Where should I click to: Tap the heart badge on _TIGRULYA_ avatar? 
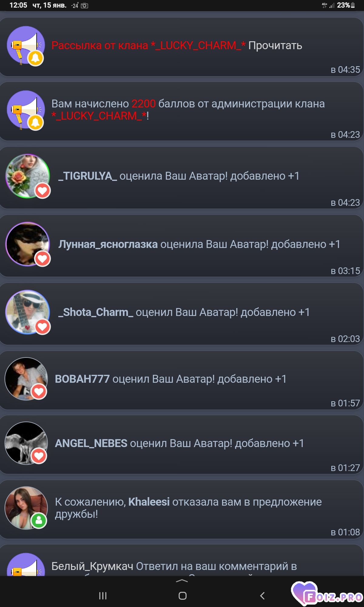point(42,191)
